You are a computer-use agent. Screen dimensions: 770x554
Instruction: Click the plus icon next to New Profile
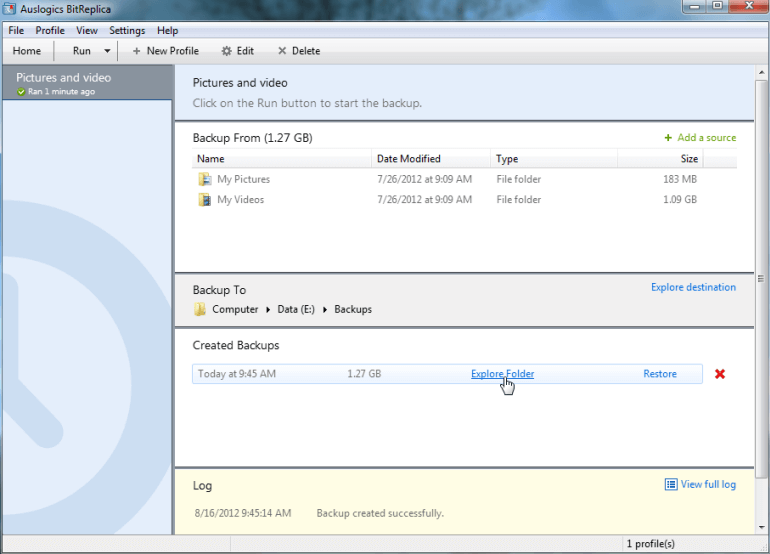pos(137,51)
